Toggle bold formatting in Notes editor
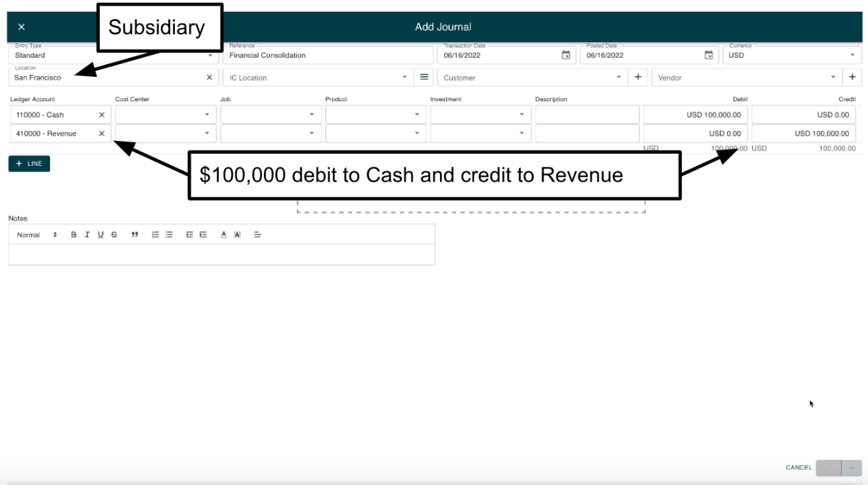 coord(73,234)
